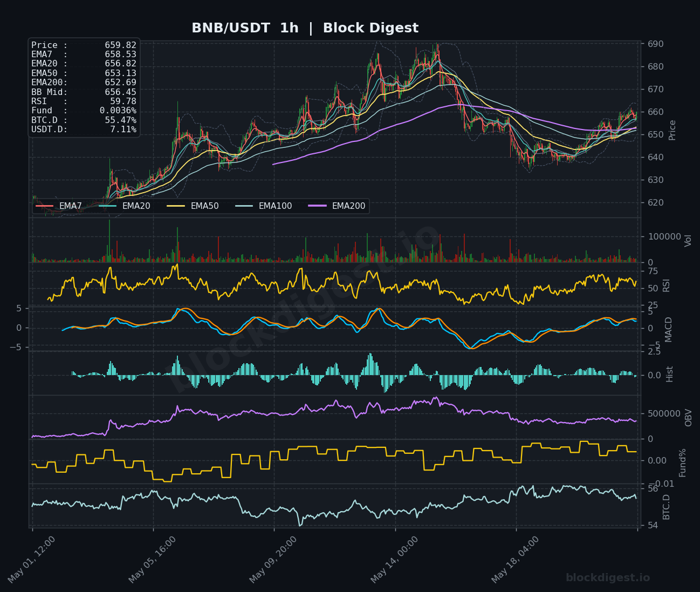Click the RSI 59.78 info row
Image resolution: width=700 pixels, height=592 pixels.
click(x=84, y=101)
